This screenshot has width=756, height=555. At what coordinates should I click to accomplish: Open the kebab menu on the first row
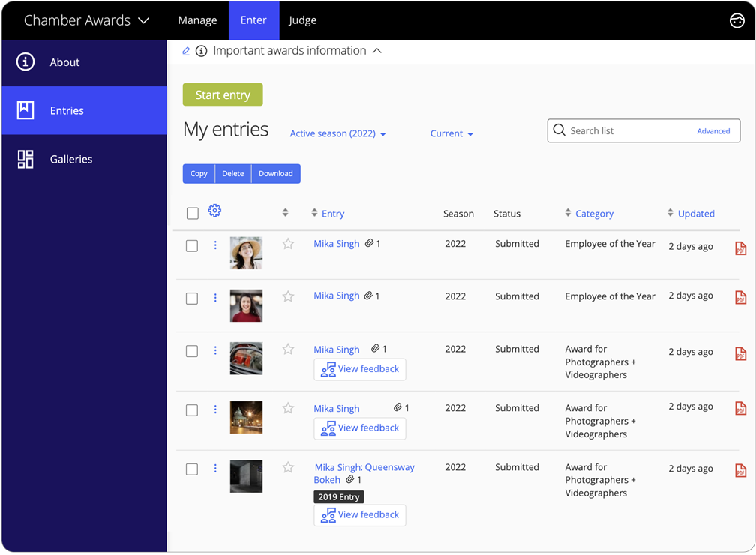point(215,244)
